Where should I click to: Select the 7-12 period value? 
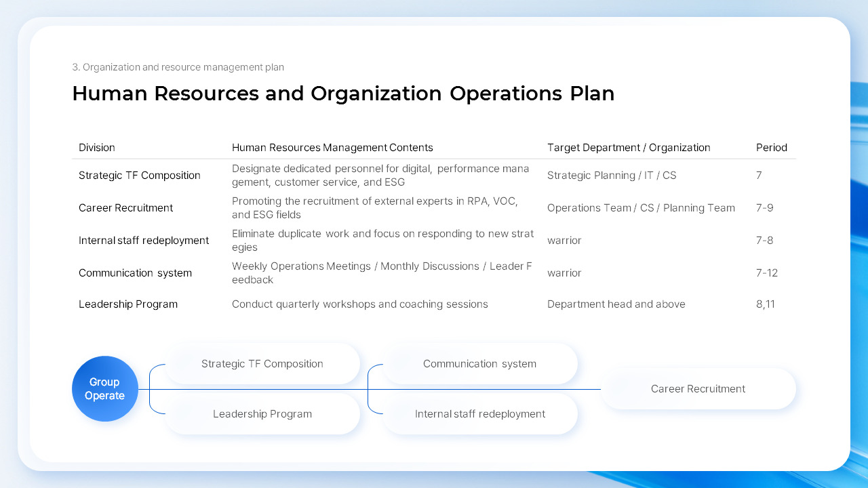point(767,272)
